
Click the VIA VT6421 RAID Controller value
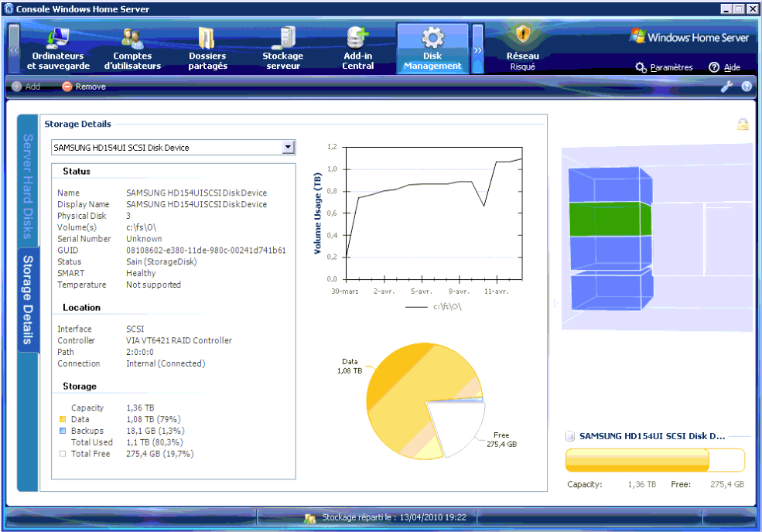[x=179, y=340]
